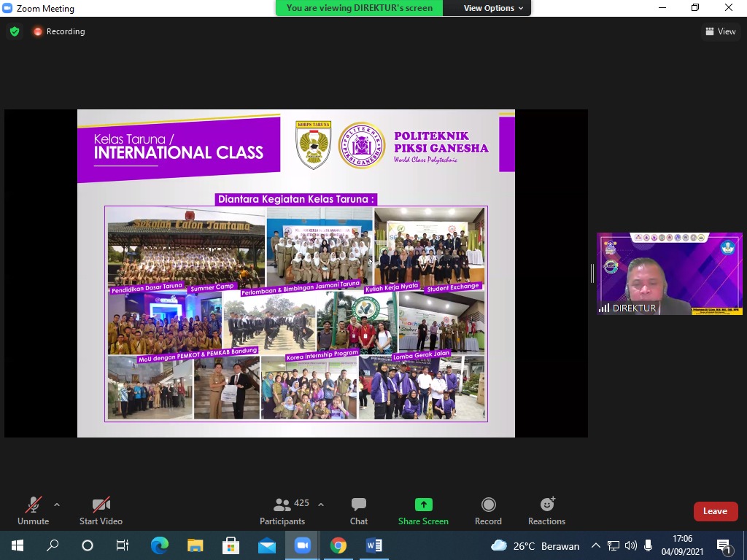The width and height of the screenshot is (747, 560).
Task: Click the Record button
Action: point(488,511)
